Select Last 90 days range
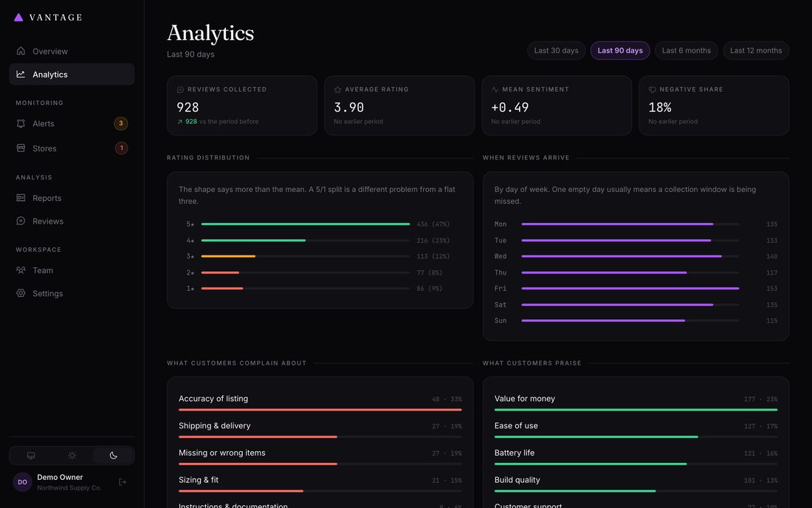This screenshot has width=812, height=508. coord(620,50)
